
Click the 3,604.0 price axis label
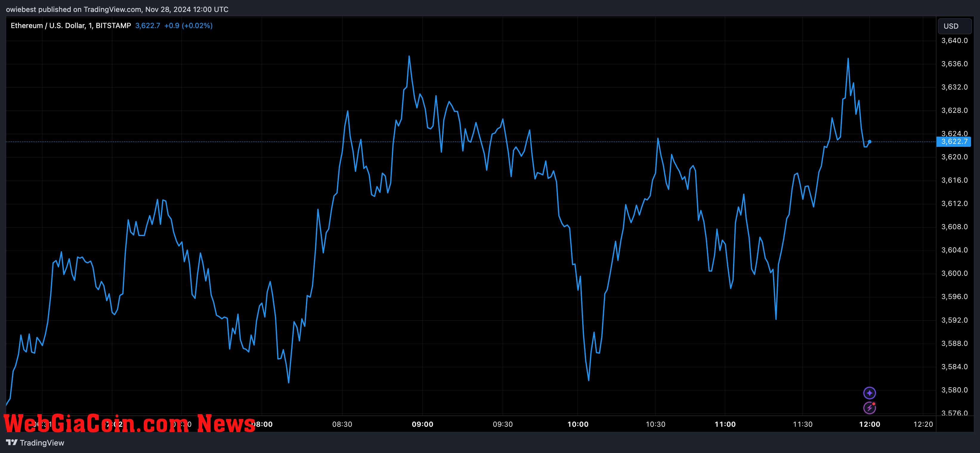(x=955, y=250)
